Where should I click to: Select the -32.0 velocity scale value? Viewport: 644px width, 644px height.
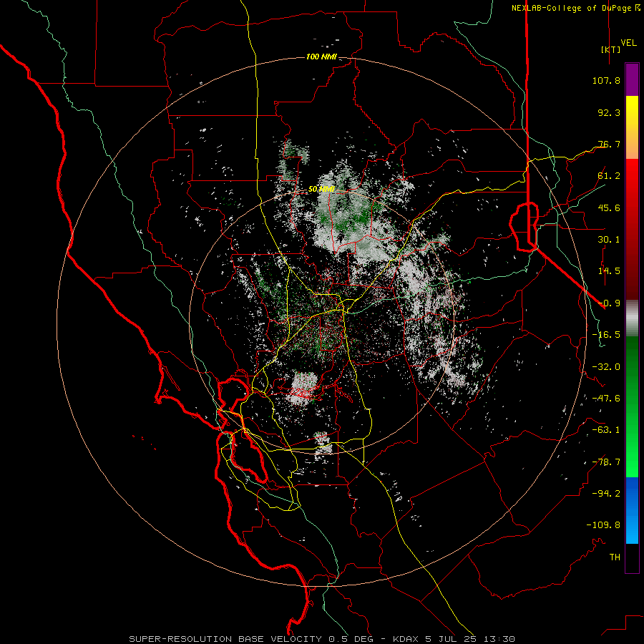606,367
